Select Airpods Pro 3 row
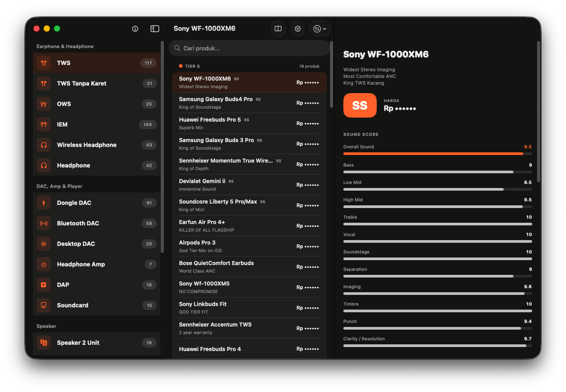 pyautogui.click(x=249, y=246)
